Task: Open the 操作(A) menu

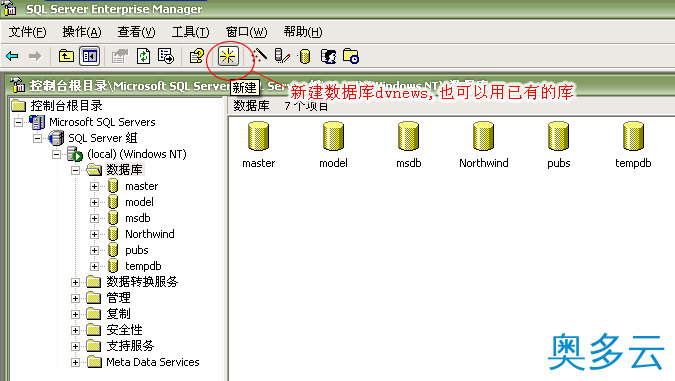Action: 82,32
